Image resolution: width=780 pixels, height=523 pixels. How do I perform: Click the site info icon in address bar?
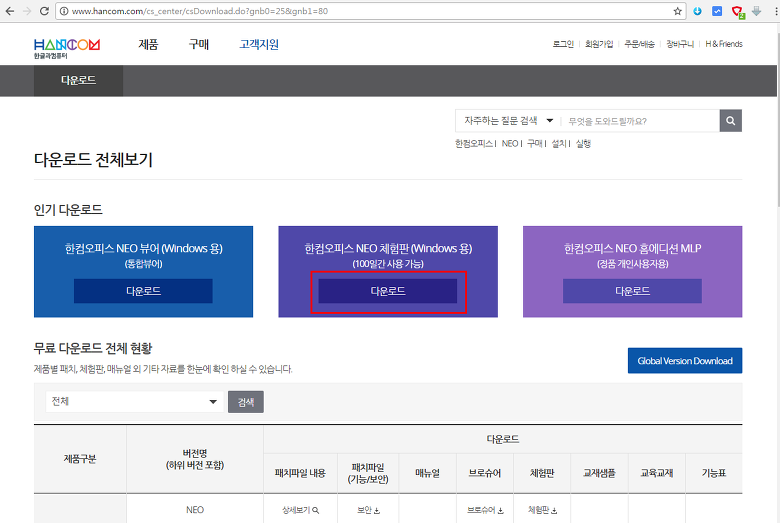point(64,11)
